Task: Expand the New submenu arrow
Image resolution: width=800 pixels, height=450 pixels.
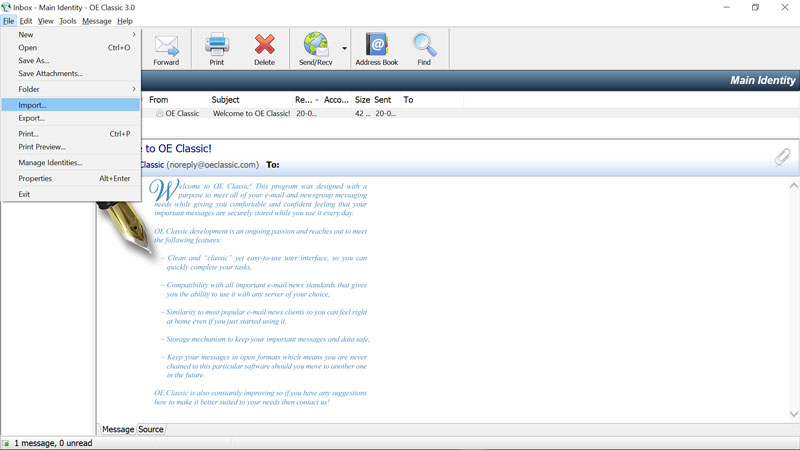Action: pyautogui.click(x=134, y=35)
